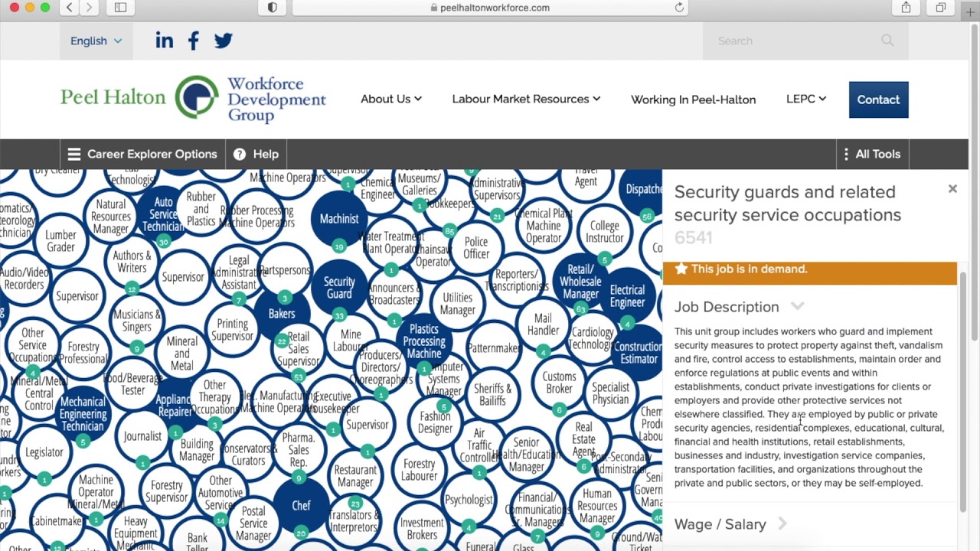This screenshot has height=551, width=980.
Task: Open the Safari tab overview icon
Action: coord(941,8)
